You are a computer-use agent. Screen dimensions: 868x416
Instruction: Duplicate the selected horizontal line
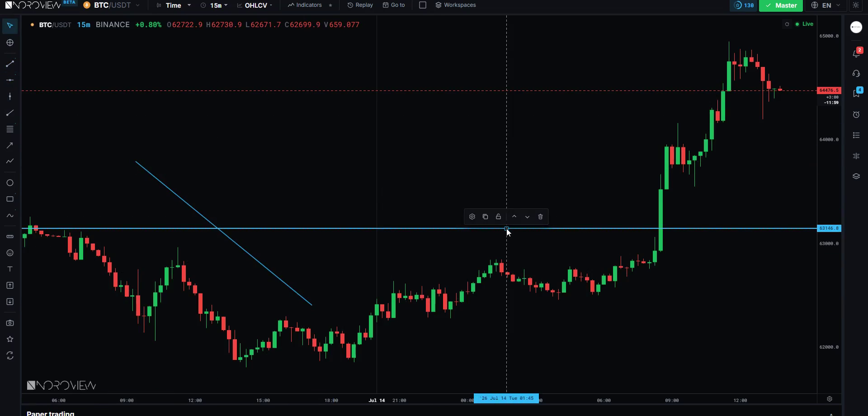click(x=485, y=217)
